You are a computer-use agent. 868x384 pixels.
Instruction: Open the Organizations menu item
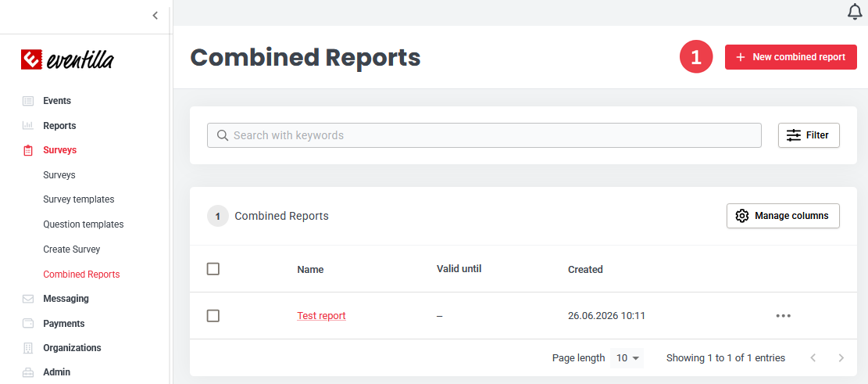pyautogui.click(x=72, y=348)
